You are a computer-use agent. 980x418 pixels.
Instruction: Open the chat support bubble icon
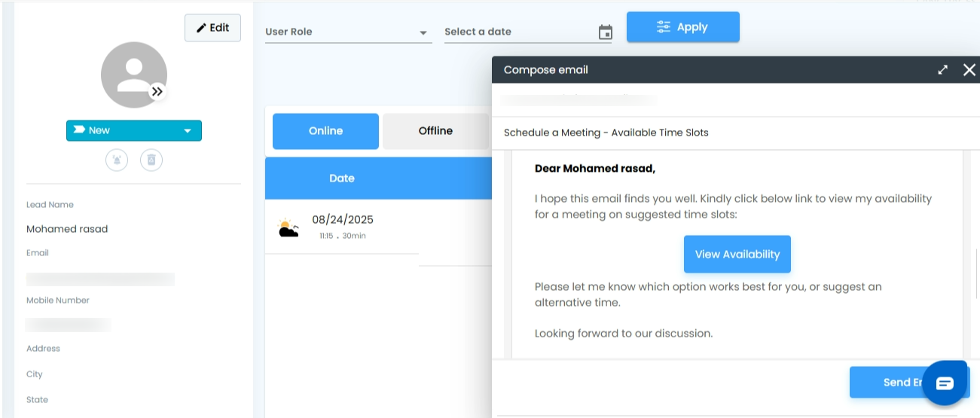pyautogui.click(x=945, y=383)
